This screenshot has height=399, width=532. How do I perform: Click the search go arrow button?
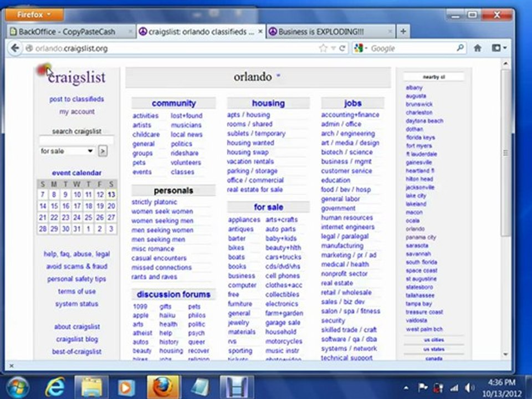(103, 151)
